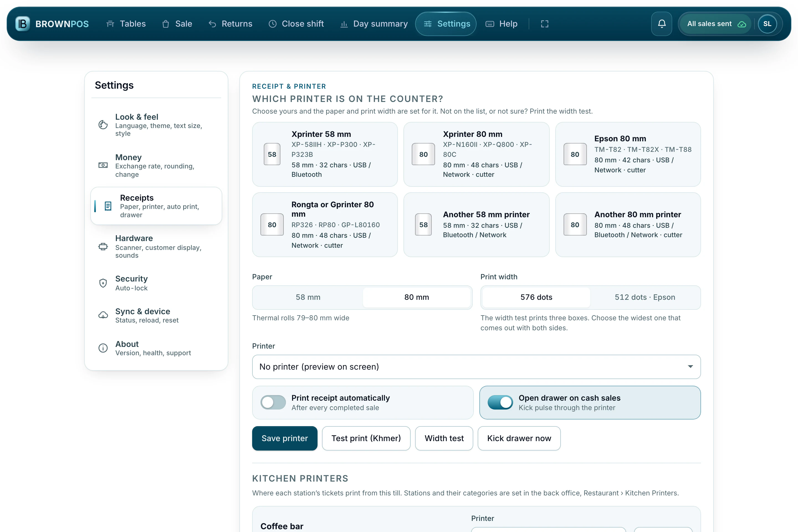Click the Money banknote icon
The image size is (798, 532).
[x=103, y=165]
